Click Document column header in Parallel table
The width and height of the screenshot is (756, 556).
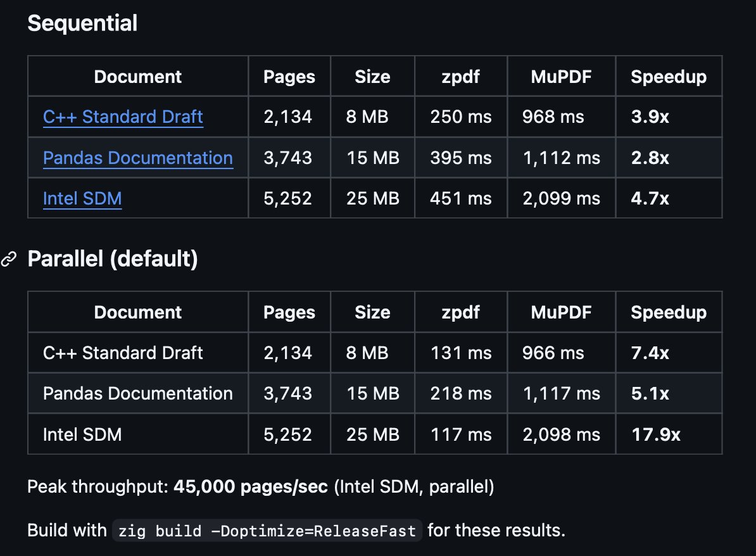click(x=137, y=312)
